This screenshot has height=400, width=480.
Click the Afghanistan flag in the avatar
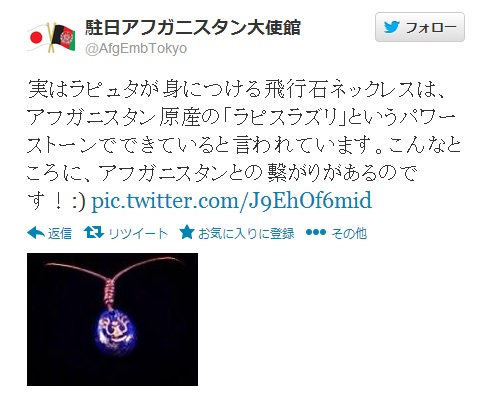coord(64,37)
